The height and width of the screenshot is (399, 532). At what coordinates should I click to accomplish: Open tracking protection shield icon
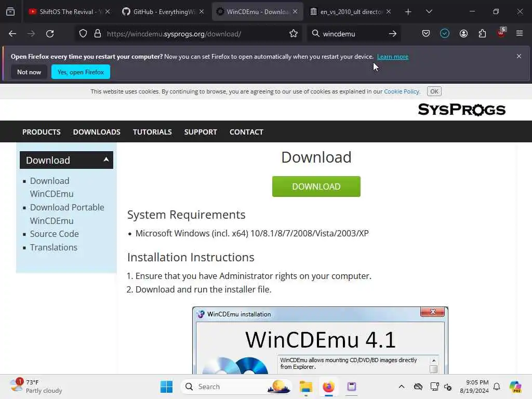83,34
